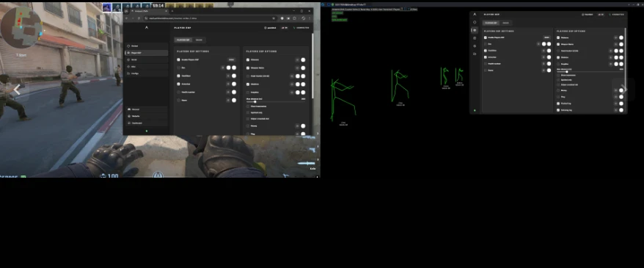The height and width of the screenshot is (268, 644).
Task: Reload the page in the browser toolbar
Action: click(139, 18)
